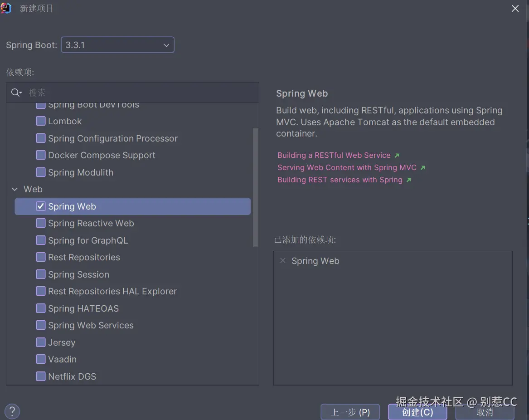
Task: Check Rest Repositories HAL Explorer checkbox
Action: pyautogui.click(x=40, y=291)
